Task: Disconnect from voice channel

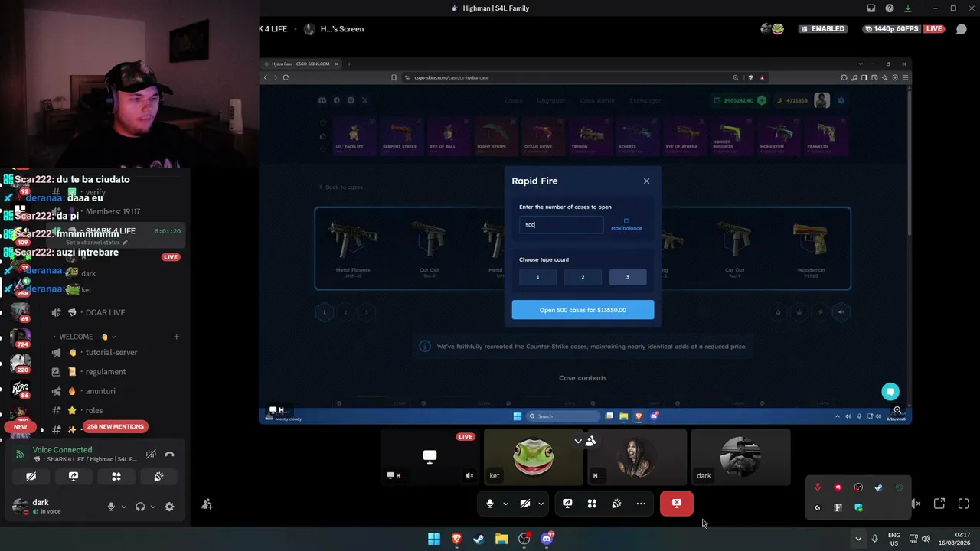Action: [169, 455]
